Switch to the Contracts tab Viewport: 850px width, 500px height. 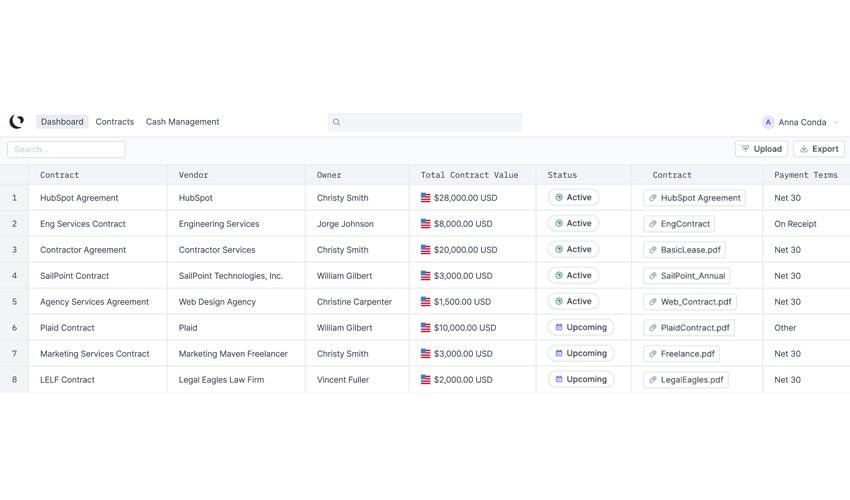point(115,122)
